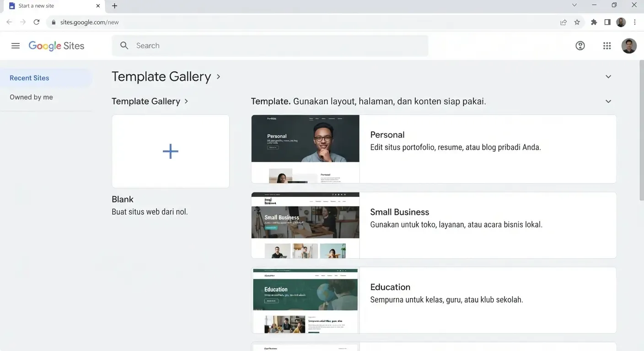Click the Education template title

[390, 287]
